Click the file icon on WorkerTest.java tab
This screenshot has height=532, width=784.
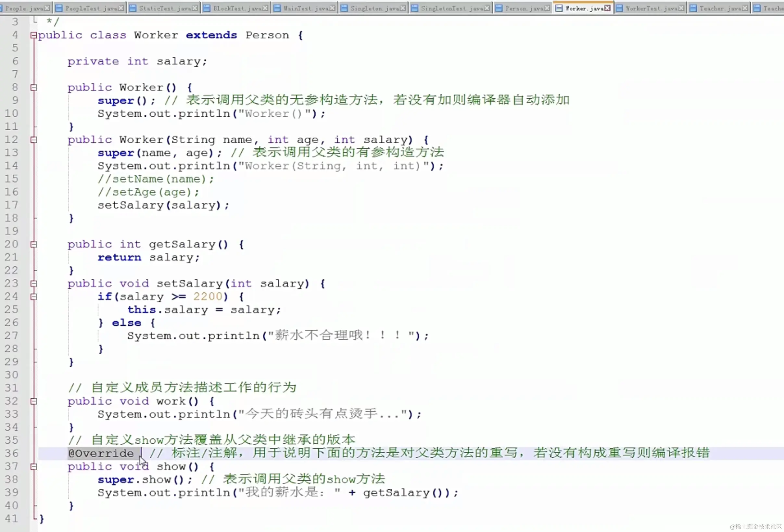tap(619, 8)
